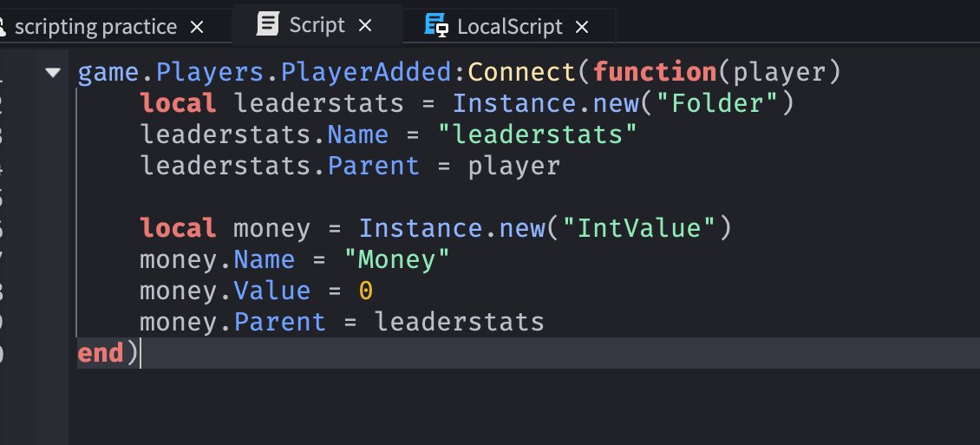Close the Script tab

click(365, 25)
